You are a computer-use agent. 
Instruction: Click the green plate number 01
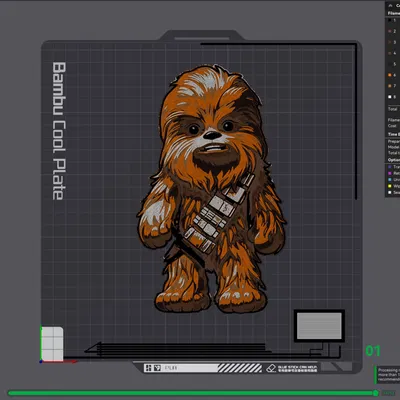coord(373,351)
